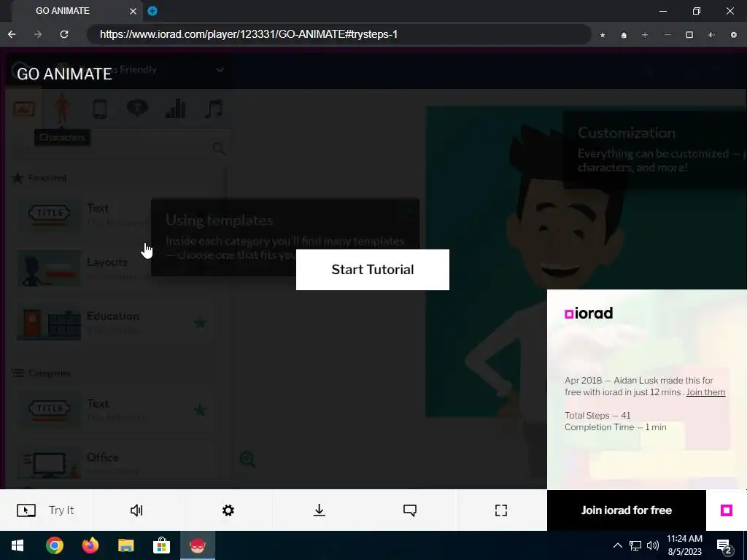Mute tab with browser speaker icon

coord(711,35)
